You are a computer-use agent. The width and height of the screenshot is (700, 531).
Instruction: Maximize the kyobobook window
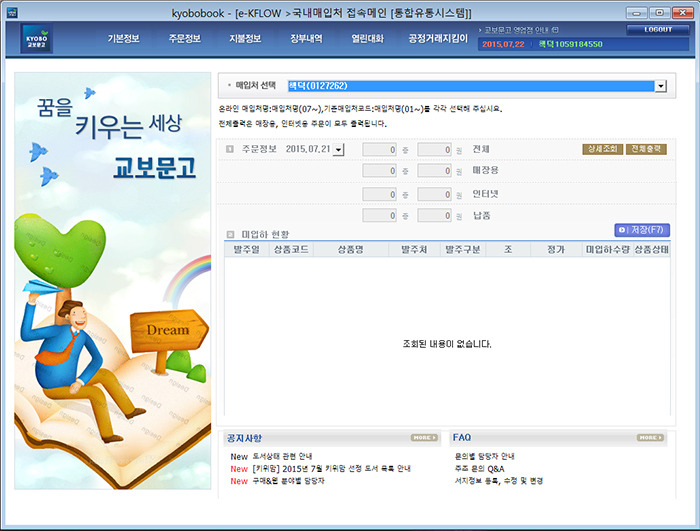[659, 13]
